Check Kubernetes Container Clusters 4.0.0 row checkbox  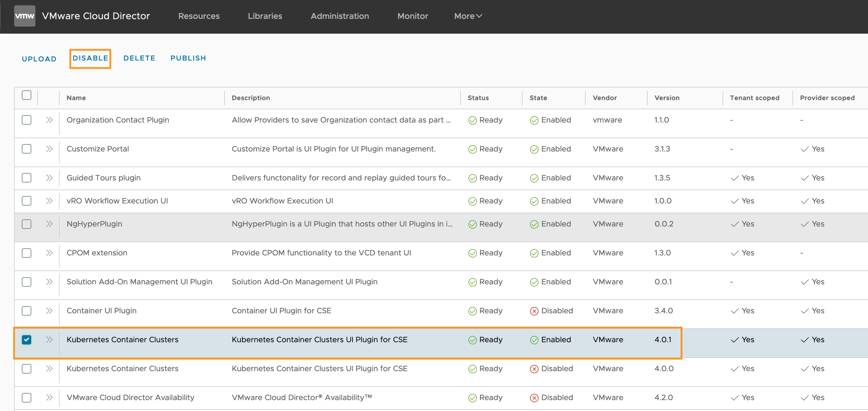click(x=27, y=369)
